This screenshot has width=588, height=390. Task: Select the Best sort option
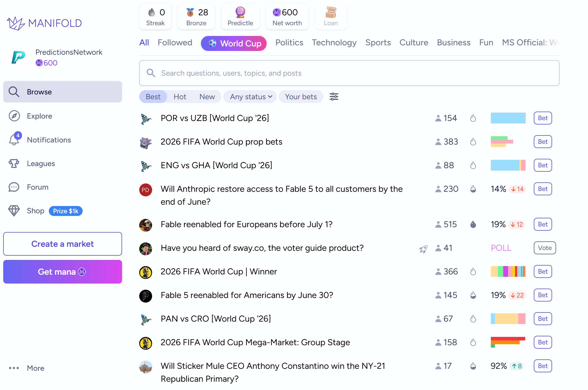pyautogui.click(x=153, y=97)
